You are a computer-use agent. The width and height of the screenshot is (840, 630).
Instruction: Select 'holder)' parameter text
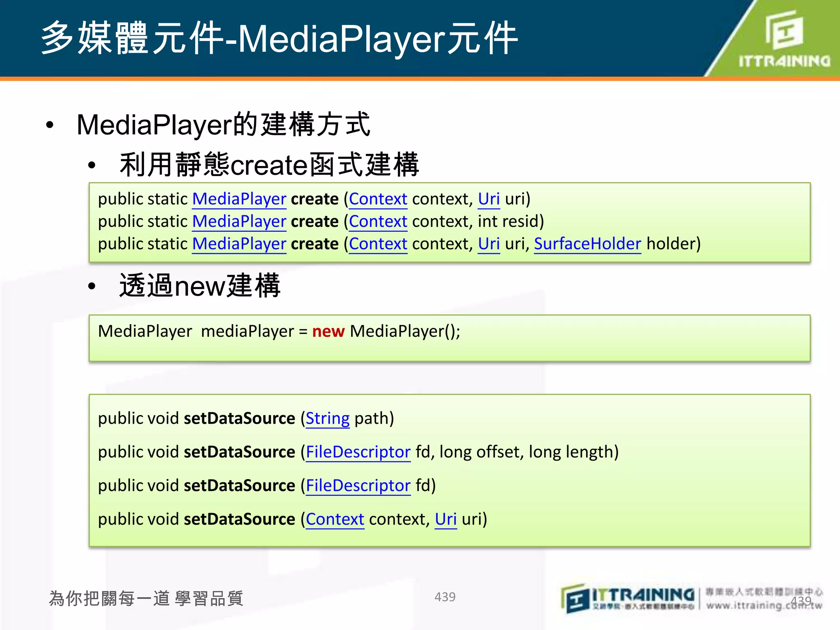tap(674, 244)
